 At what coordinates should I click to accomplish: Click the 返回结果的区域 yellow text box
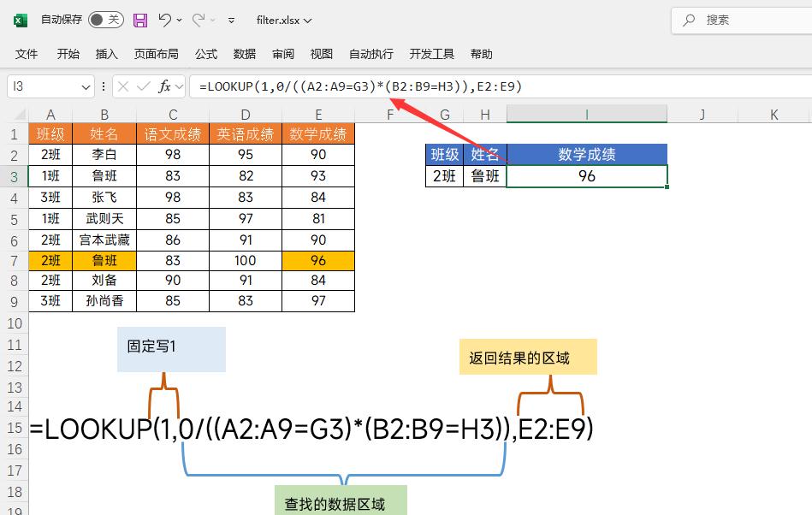tap(528, 357)
